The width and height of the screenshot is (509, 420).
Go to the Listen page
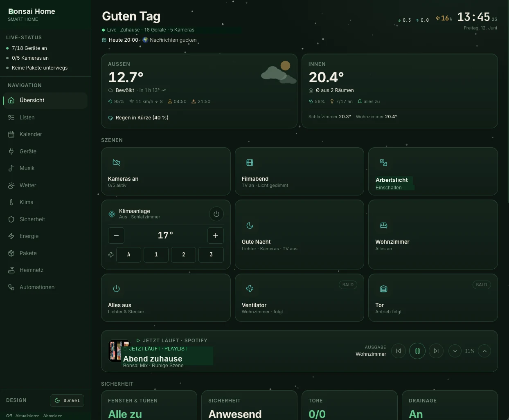coord(45,117)
